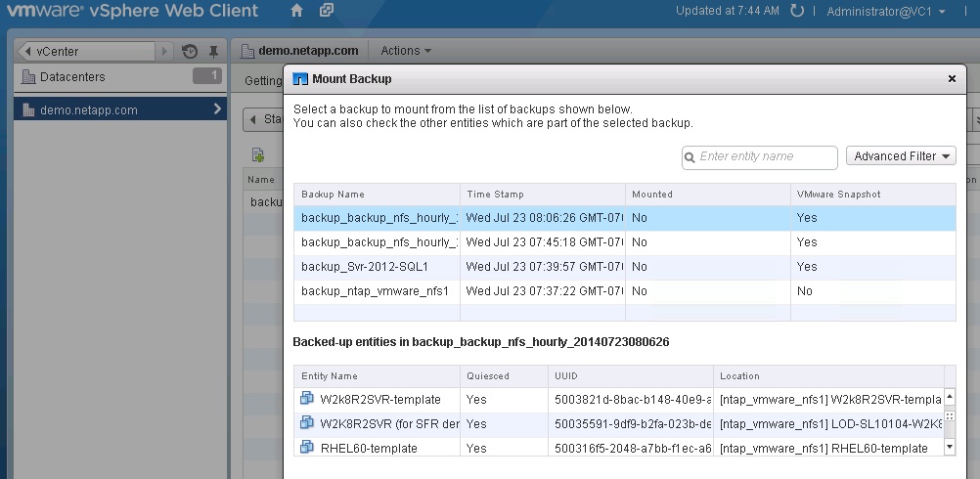Viewport: 980px width, 479px height.
Task: Select Datacenters in the navigator
Action: (72, 77)
